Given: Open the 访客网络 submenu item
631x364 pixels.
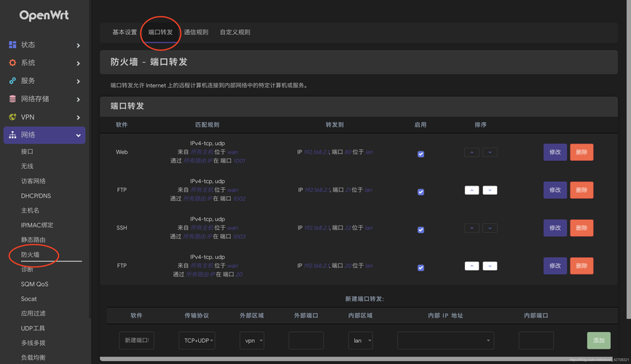Looking at the screenshot, I should tap(33, 181).
